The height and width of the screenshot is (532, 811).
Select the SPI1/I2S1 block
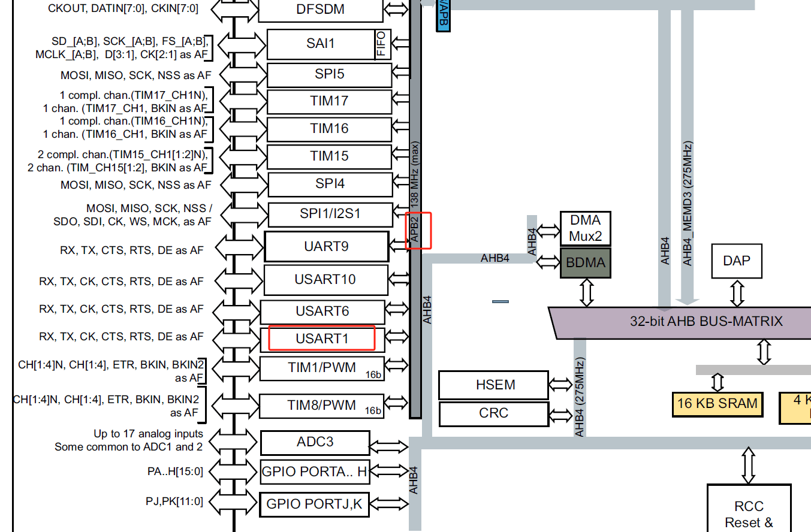pos(330,214)
